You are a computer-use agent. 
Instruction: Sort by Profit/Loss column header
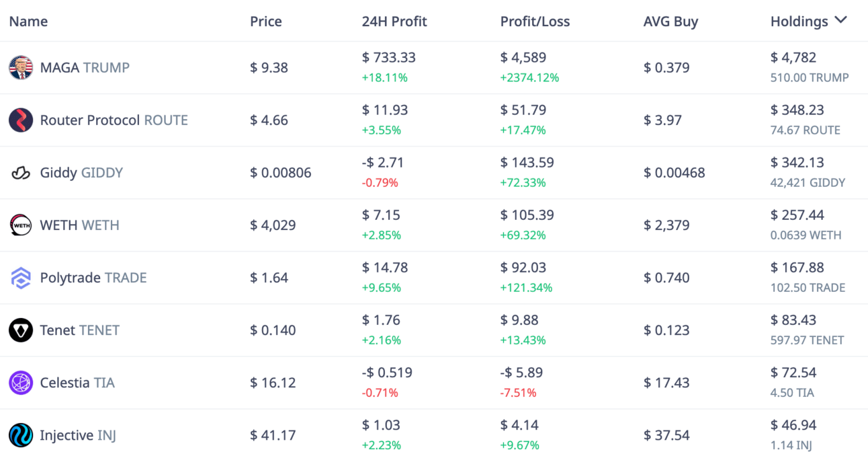pyautogui.click(x=535, y=22)
